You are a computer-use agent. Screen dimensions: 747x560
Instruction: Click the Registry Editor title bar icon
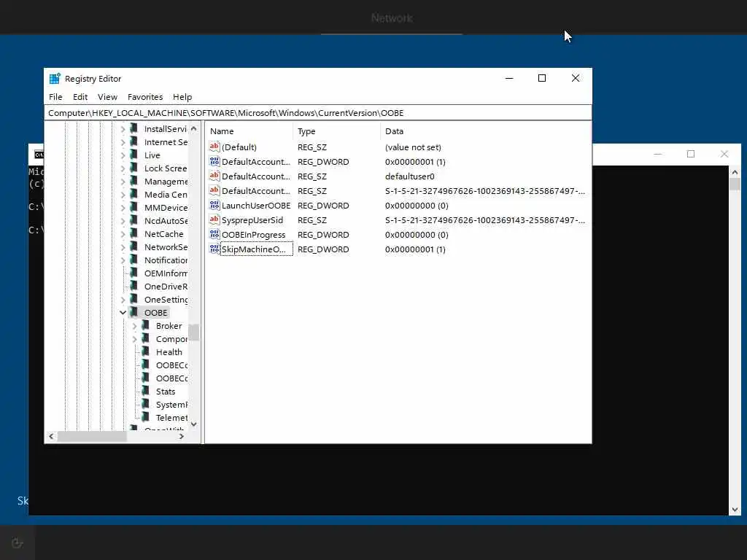pos(55,79)
